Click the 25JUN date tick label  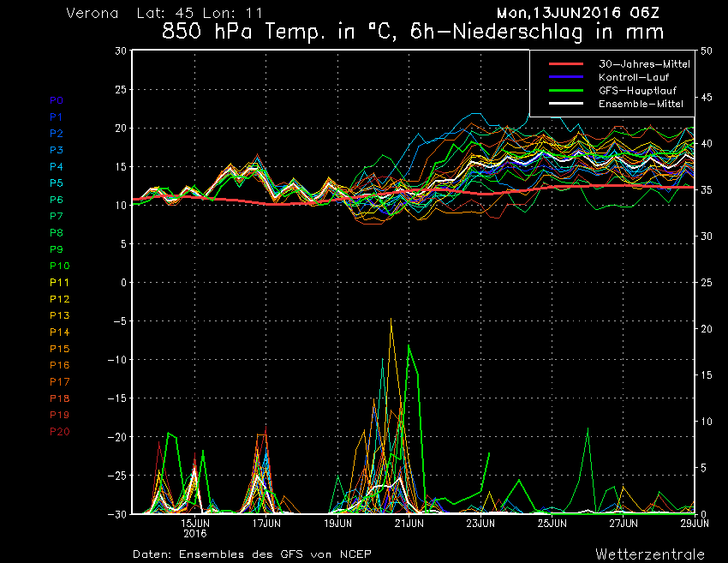click(x=552, y=524)
